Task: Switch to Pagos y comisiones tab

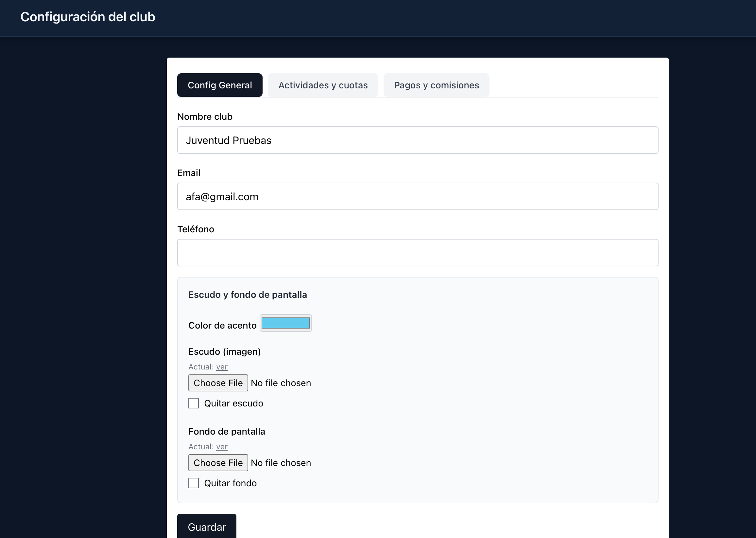Action: pyautogui.click(x=436, y=85)
